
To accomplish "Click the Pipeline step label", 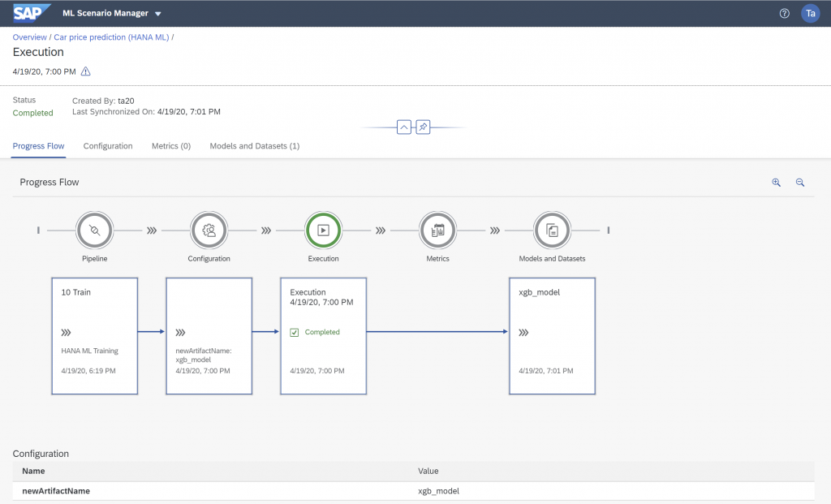I will [94, 259].
